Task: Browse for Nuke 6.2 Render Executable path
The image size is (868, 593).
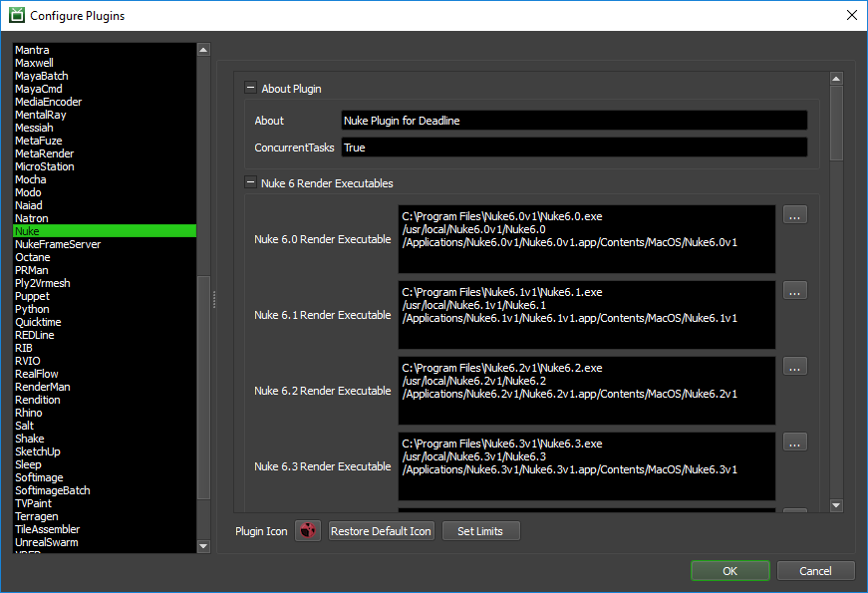Action: click(794, 366)
